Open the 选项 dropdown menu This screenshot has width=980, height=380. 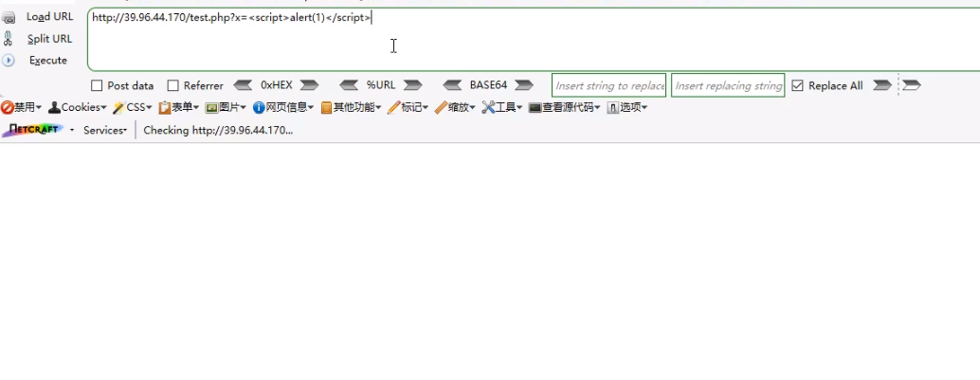[x=627, y=107]
